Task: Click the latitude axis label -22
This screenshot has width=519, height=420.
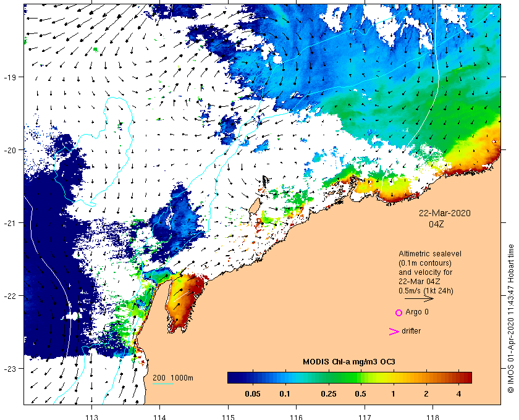Action: pos(10,296)
